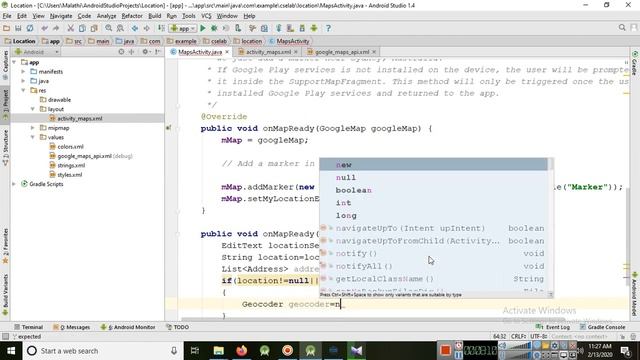Viewport: 640px width, 360px height.
Task: Click the Make Project toolbar icon
Action: [161, 28]
